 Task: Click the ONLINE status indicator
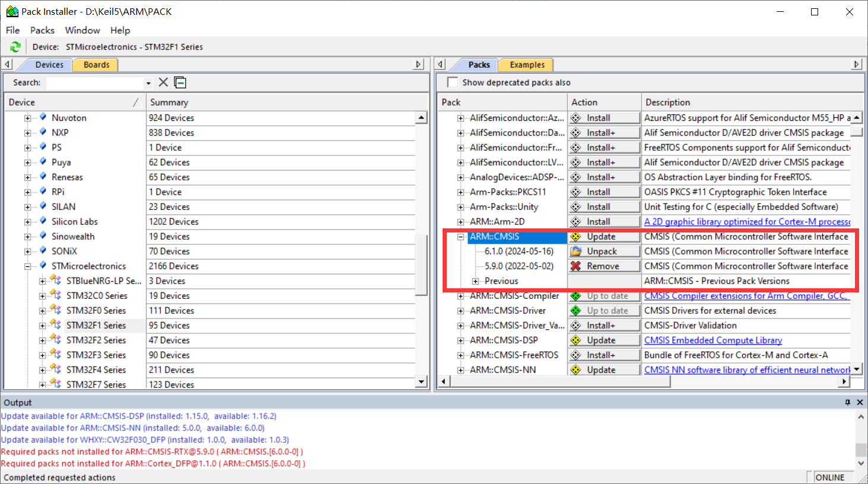click(829, 477)
